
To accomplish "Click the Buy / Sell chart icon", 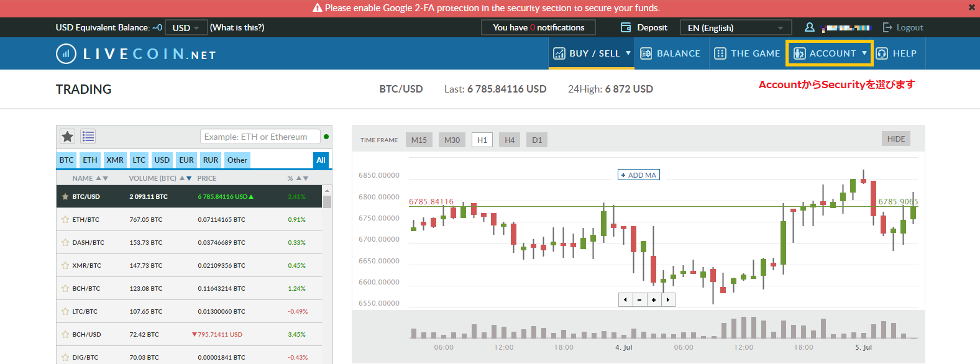I will point(559,53).
